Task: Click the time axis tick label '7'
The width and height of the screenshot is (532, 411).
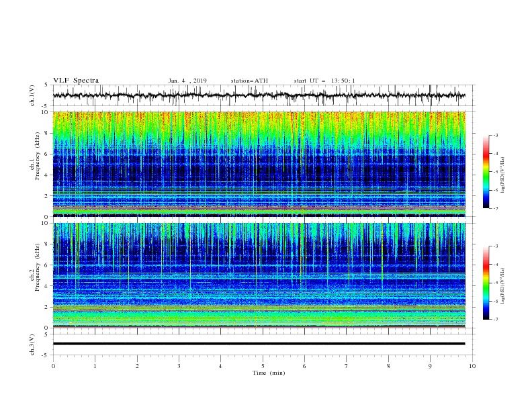Action: coord(347,366)
